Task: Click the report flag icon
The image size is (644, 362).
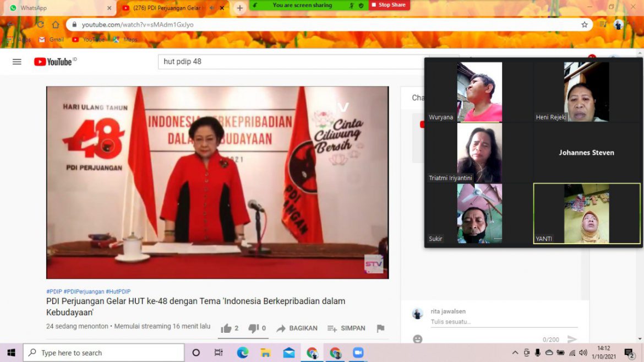Action: pos(380,328)
